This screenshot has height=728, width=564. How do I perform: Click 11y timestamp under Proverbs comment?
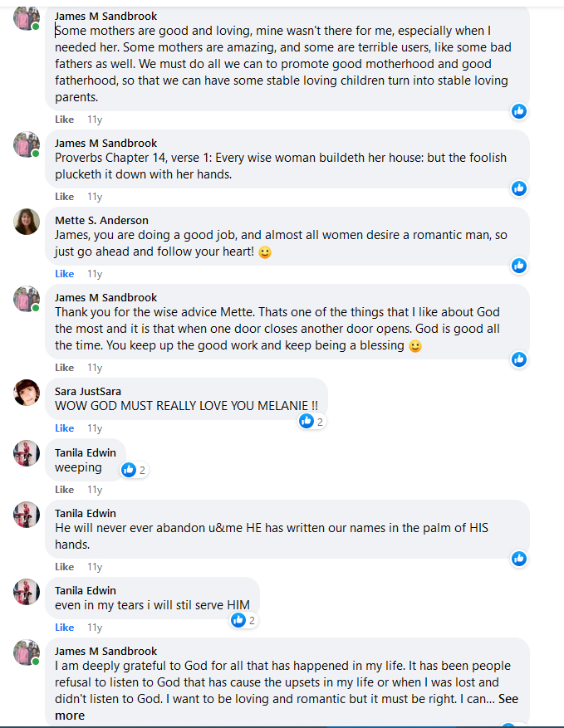(x=95, y=197)
